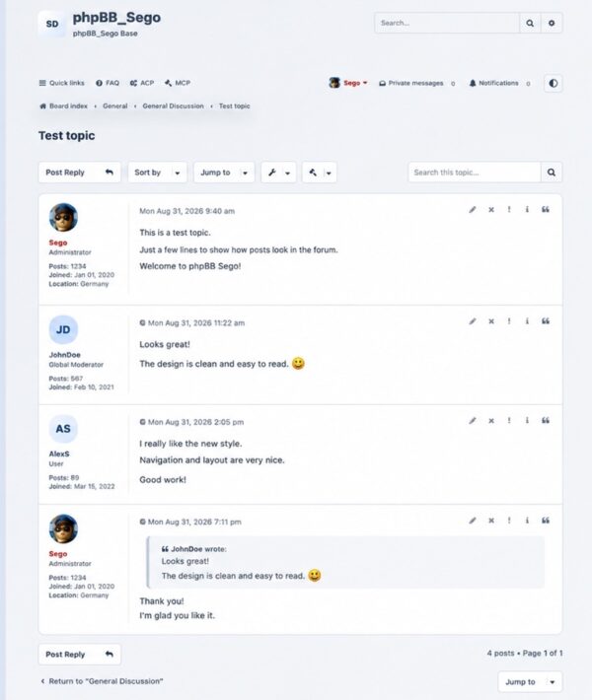The image size is (592, 700).
Task: Report Sego's first post via exclamation icon
Action: coord(509,209)
